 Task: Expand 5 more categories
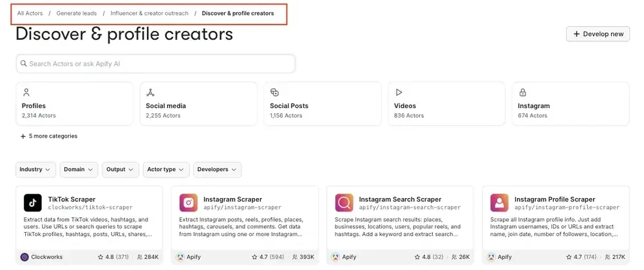coord(49,136)
